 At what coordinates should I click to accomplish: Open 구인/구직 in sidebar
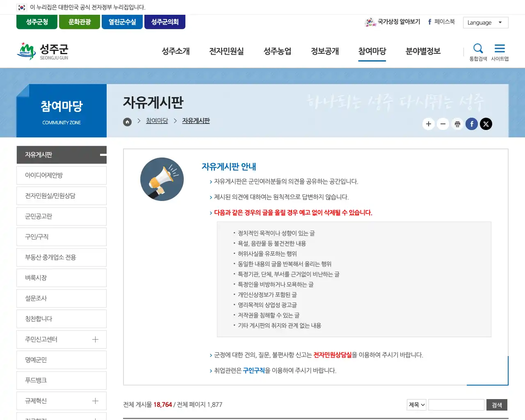(x=62, y=237)
